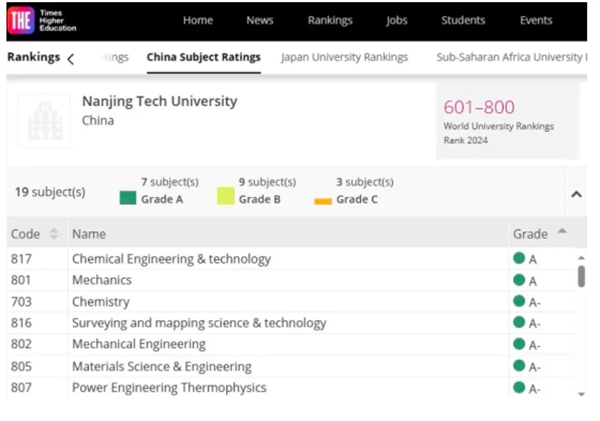Select Chemical Engineering & technology row
Viewport: 600px width, 421px height.
171,259
